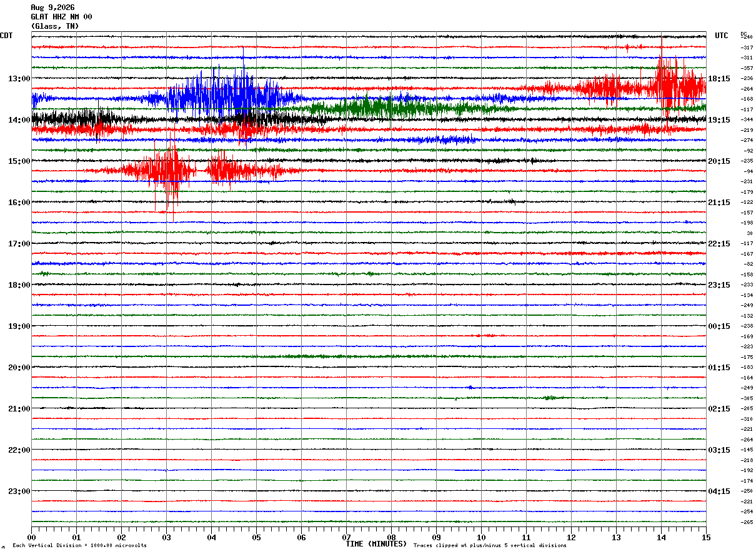This screenshot has height=554, width=756.
Task: Click the TIME (MINUTES) axis label
Action: tap(376, 544)
